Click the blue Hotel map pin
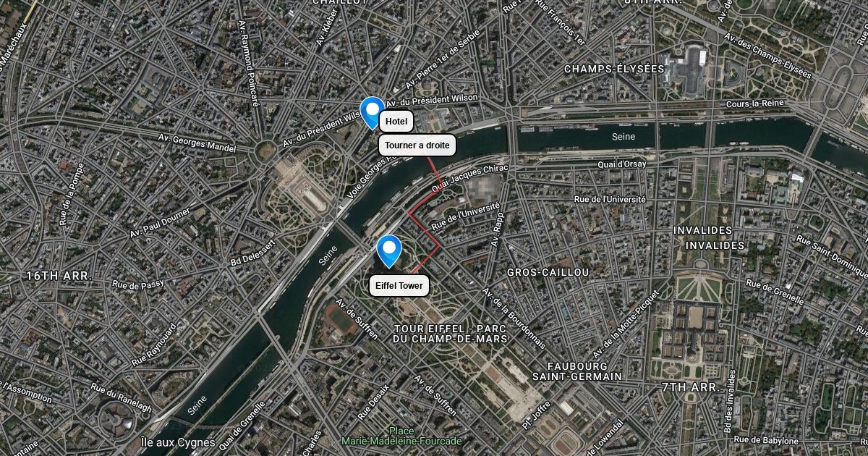This screenshot has height=456, width=868. pyautogui.click(x=373, y=113)
